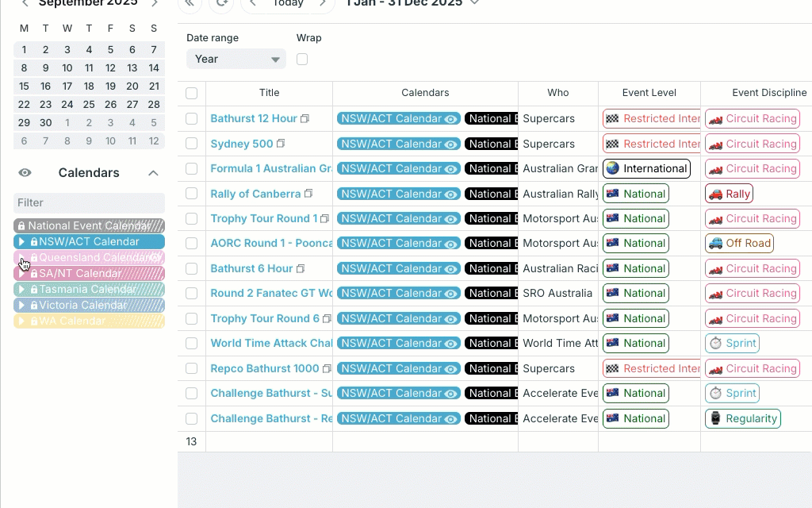Image resolution: width=812 pixels, height=508 pixels.
Task: Check the Formula 1 Australian Grand Prix row
Action: pyautogui.click(x=191, y=168)
